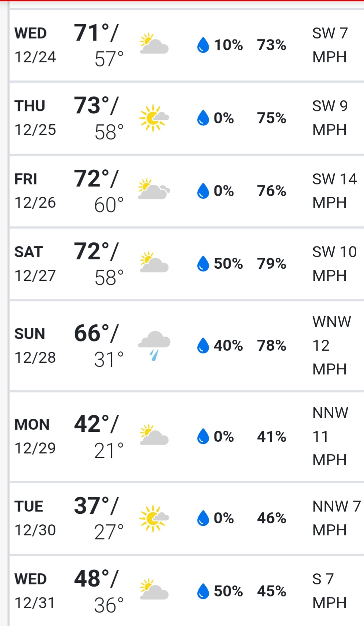The width and height of the screenshot is (364, 626).
Task: Click the mostly sunny icon for Thursday 12/25
Action: 154,117
